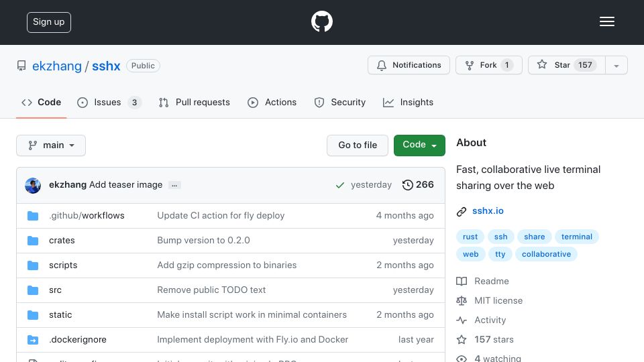644x362 pixels.
Task: Click the repository book icon
Action: coord(21,66)
